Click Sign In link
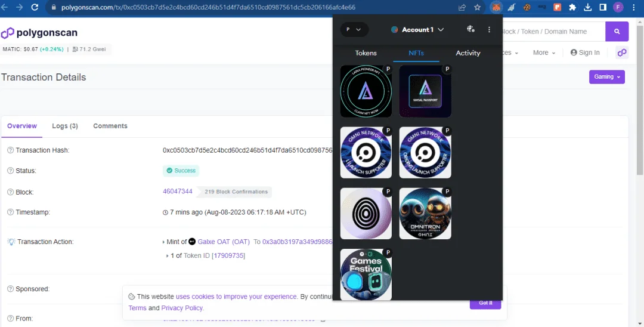 tap(585, 53)
